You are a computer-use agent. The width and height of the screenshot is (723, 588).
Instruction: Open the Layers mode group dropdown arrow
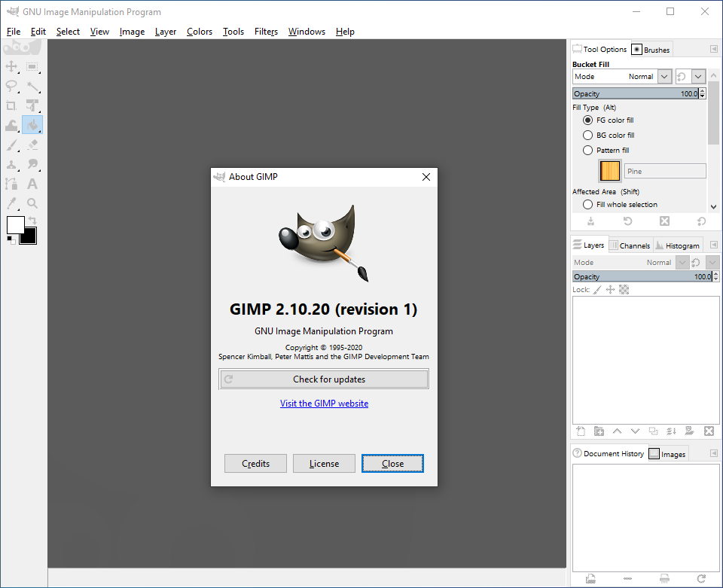click(712, 263)
